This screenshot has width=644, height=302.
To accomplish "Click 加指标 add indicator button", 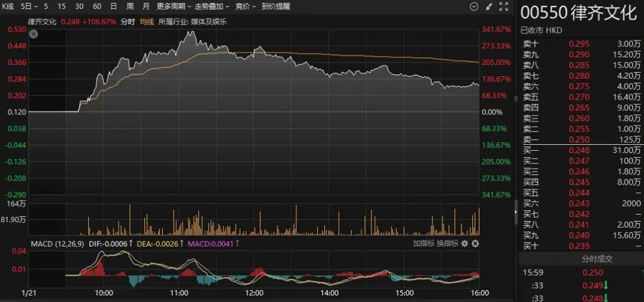I will pyautogui.click(x=423, y=243).
